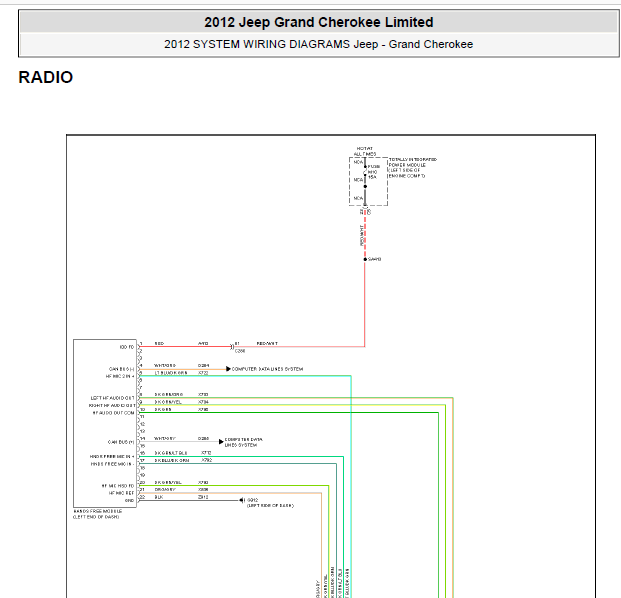Click the 'RIGHT HF AUDIO OUT' pin label
Image resolution: width=621 pixels, height=598 pixels.
[112, 406]
